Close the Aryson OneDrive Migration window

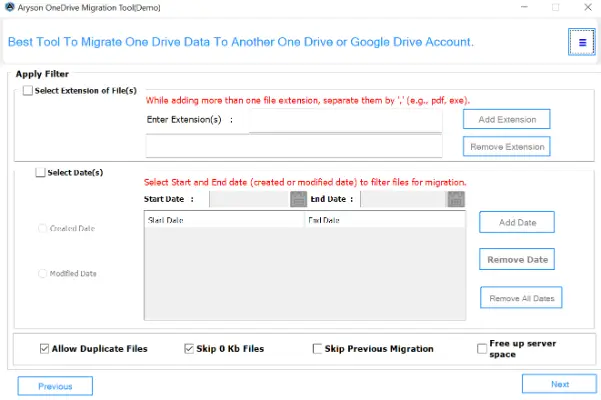point(588,7)
